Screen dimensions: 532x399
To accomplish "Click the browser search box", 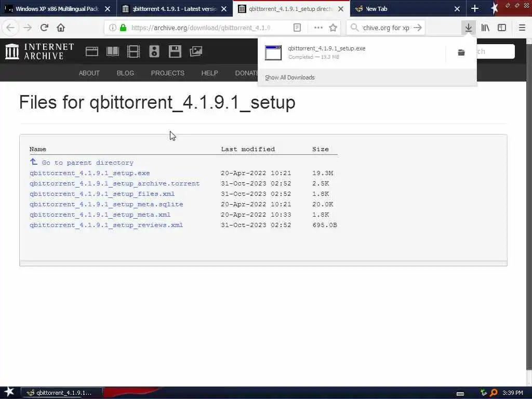I will point(386,28).
